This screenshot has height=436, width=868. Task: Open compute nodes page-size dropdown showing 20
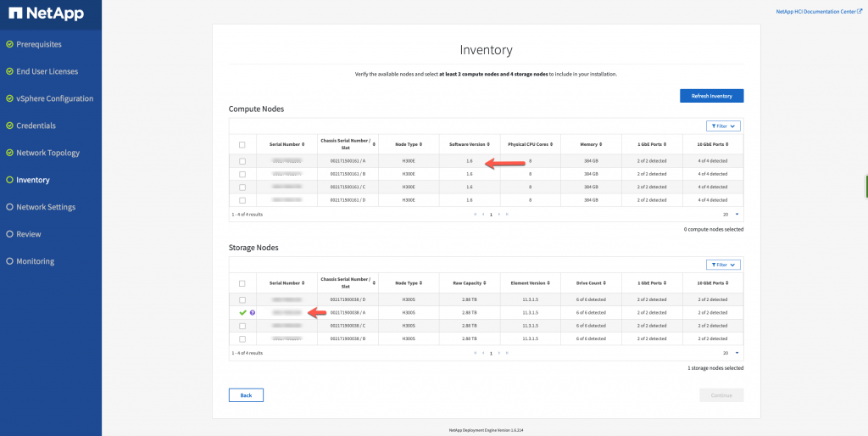tap(731, 215)
